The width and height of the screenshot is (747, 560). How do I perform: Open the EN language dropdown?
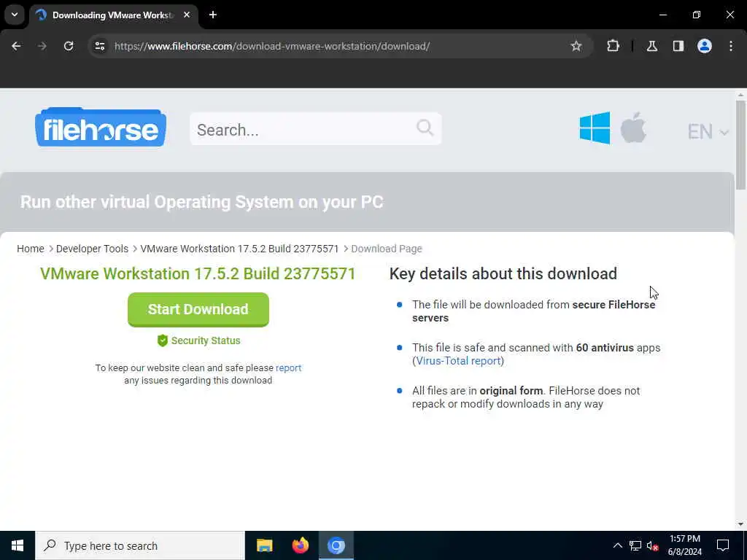point(708,131)
